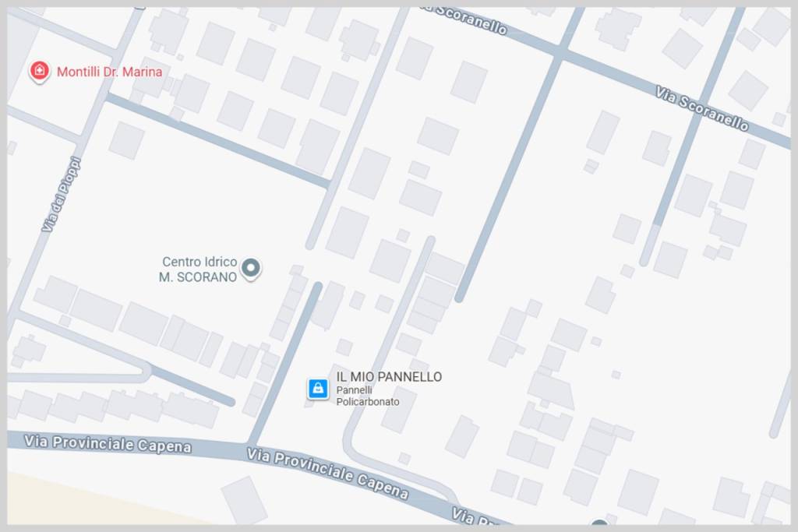The height and width of the screenshot is (532, 798).
Task: Select the grey Centro Idrico M. SCORANO pin
Action: (x=250, y=268)
